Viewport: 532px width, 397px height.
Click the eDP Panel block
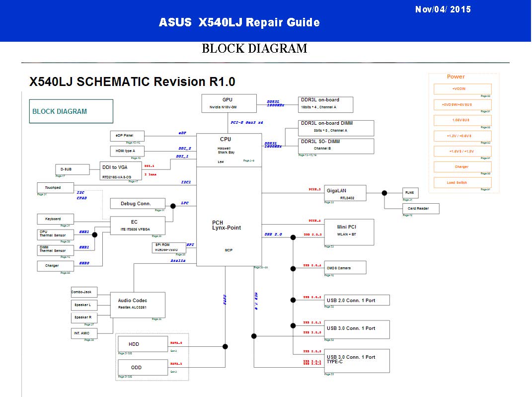[127, 136]
